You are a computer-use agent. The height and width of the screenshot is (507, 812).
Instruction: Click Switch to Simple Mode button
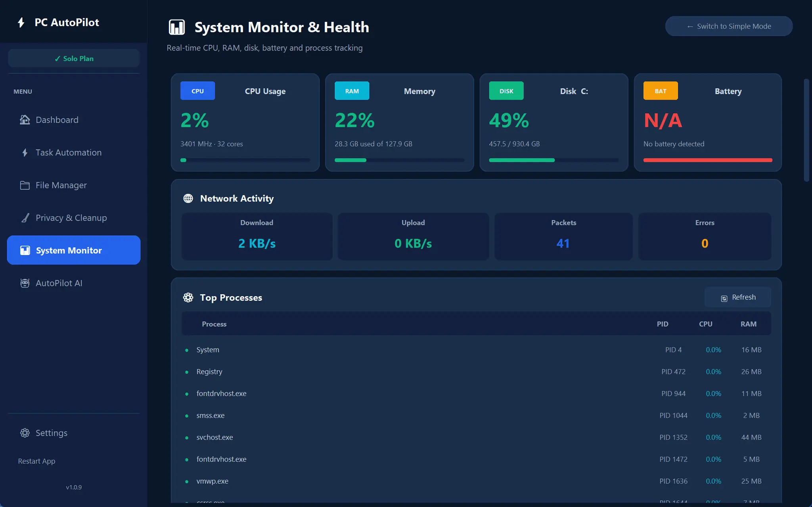tap(729, 26)
